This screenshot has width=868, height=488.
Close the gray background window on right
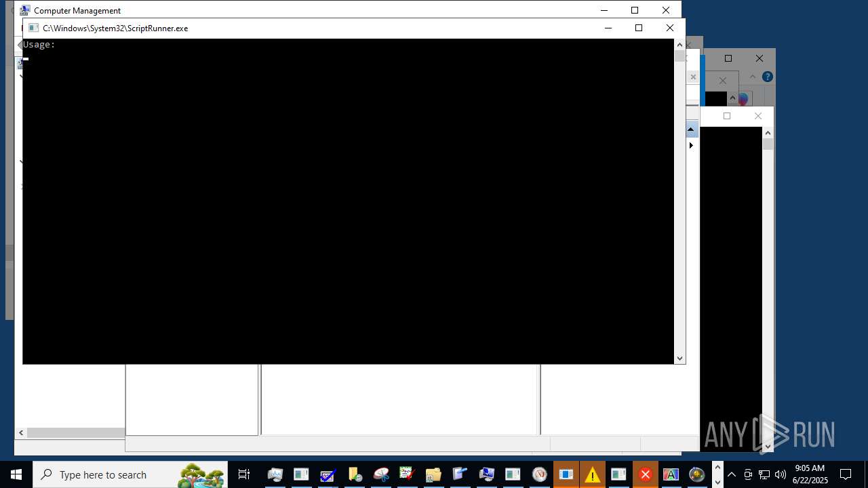759,58
